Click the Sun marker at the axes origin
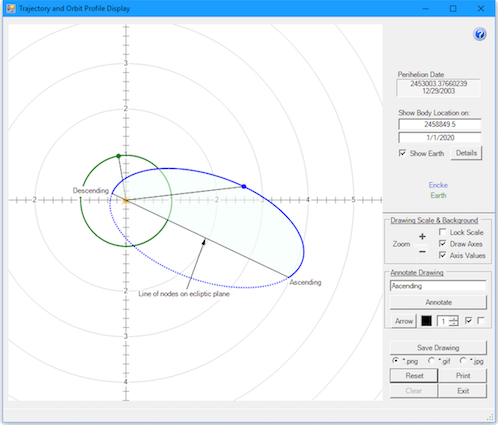Screen dimensions: 498x425 coord(126,200)
